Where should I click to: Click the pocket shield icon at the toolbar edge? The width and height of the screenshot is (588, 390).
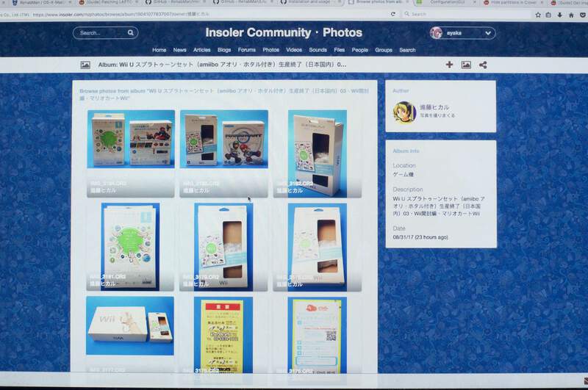coord(583,15)
